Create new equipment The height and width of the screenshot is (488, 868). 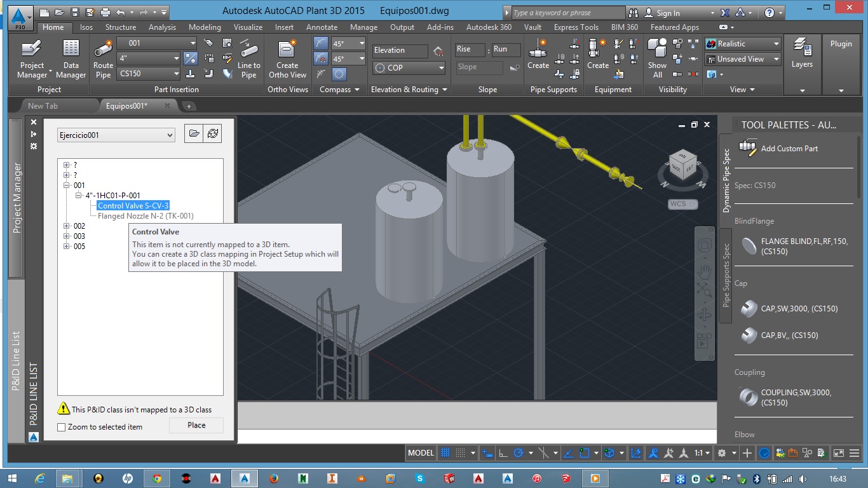tap(598, 55)
